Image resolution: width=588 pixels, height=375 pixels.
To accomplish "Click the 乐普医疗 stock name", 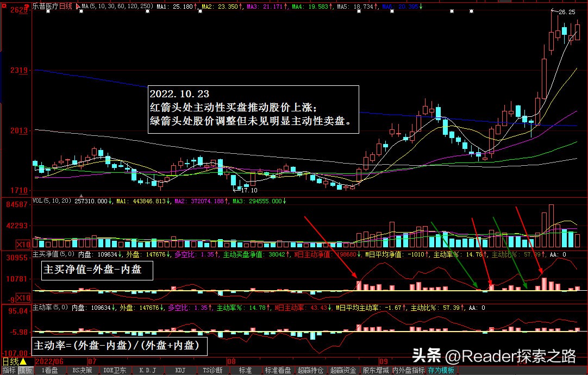I will (45, 7).
